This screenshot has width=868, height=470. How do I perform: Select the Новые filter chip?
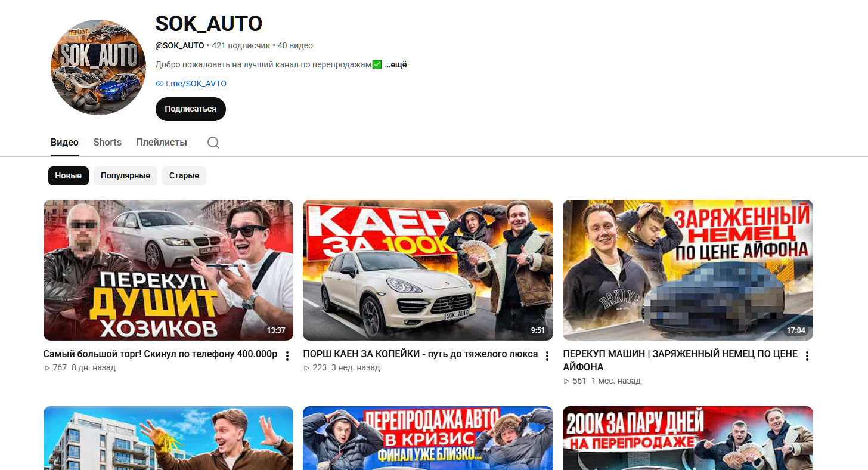point(69,176)
